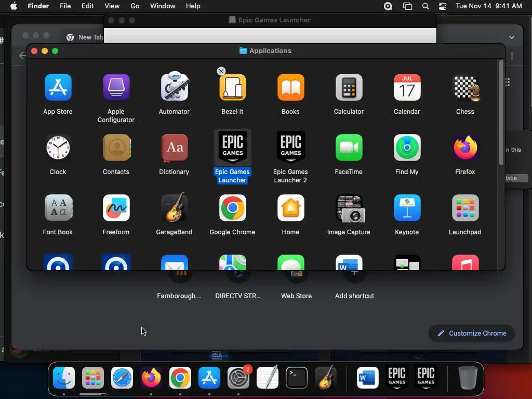Click the Applications window vertical scrollbar
The height and width of the screenshot is (399, 532).
[501, 113]
